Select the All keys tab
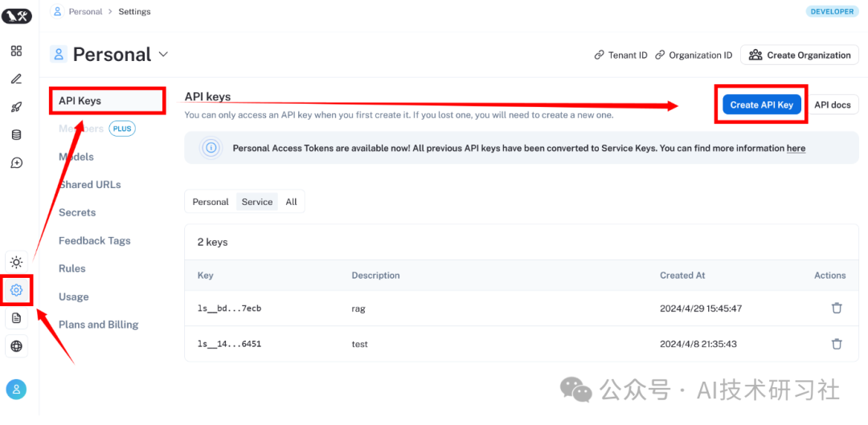 pyautogui.click(x=291, y=202)
